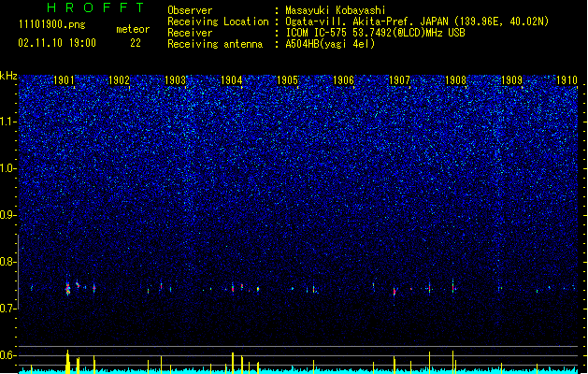
Task: Click the ICOM IC-575 receiver text
Action: tap(376, 33)
